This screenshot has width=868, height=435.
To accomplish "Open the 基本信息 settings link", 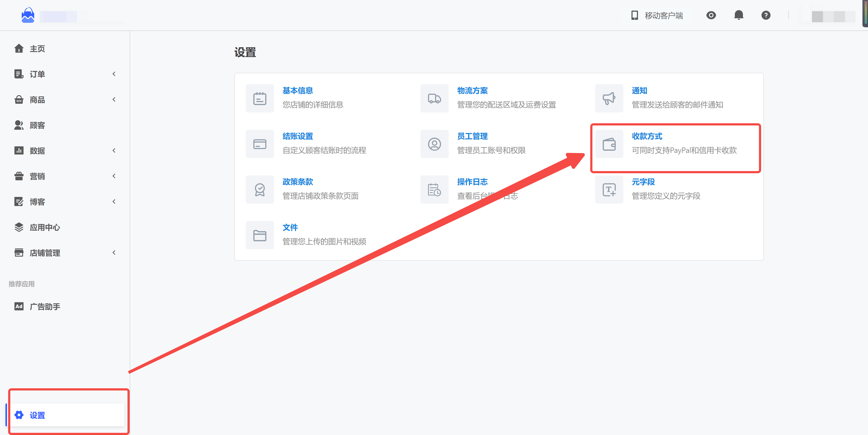I will click(x=298, y=91).
